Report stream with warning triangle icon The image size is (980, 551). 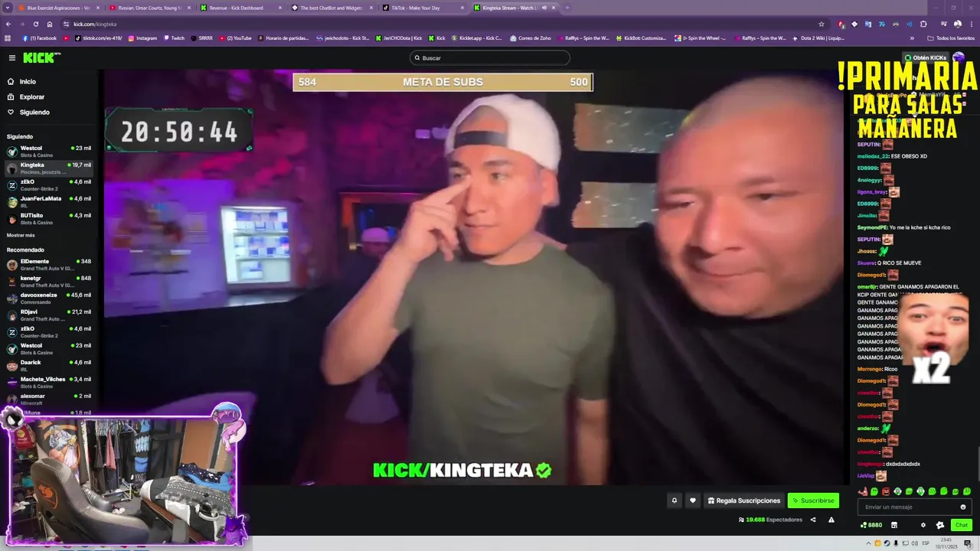click(831, 520)
